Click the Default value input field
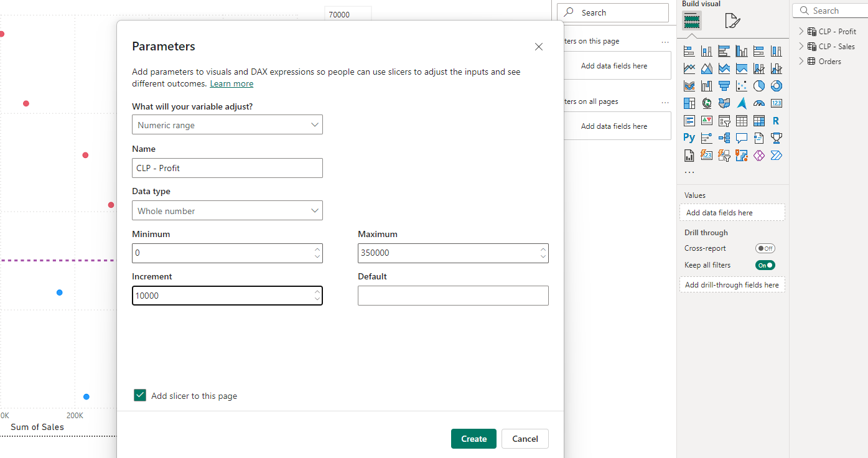The image size is (868, 458). point(453,296)
